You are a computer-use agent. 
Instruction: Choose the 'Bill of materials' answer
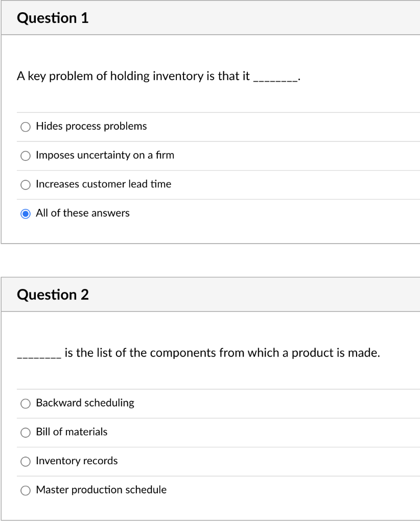26,433
